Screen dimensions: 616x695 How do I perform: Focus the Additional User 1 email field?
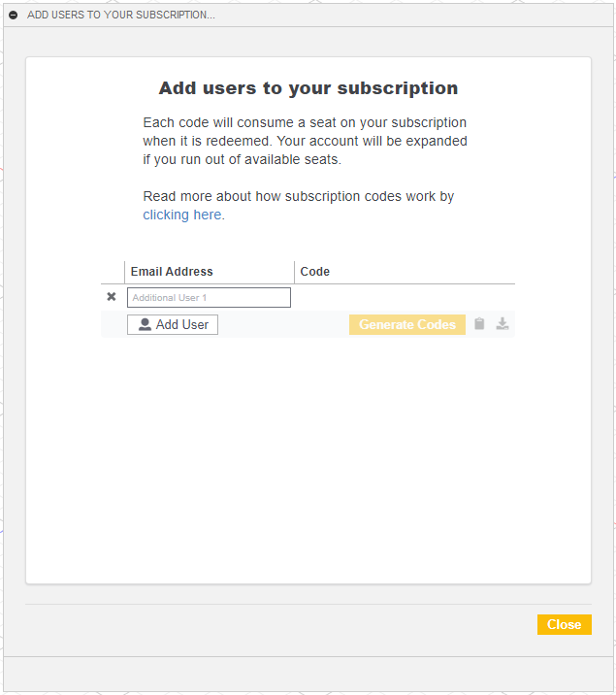click(209, 297)
